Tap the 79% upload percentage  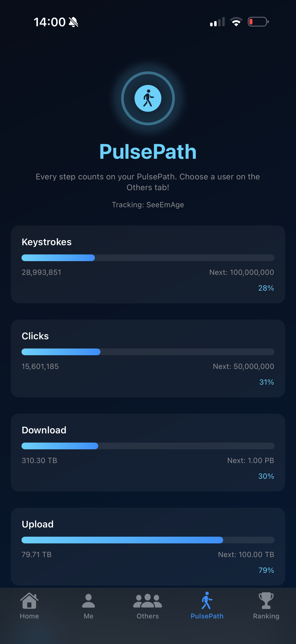[x=266, y=570]
